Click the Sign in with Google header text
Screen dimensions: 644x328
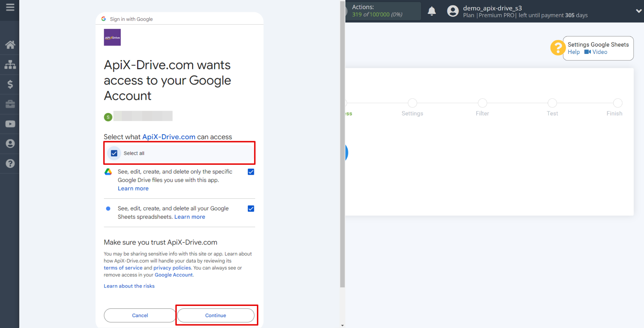tap(131, 19)
